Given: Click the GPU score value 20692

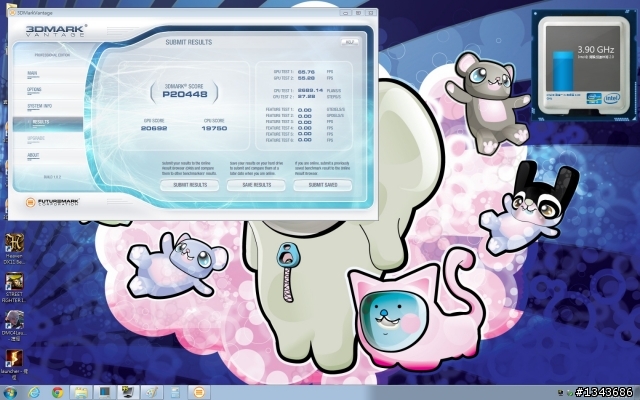Looking at the screenshot, I should point(154,128).
